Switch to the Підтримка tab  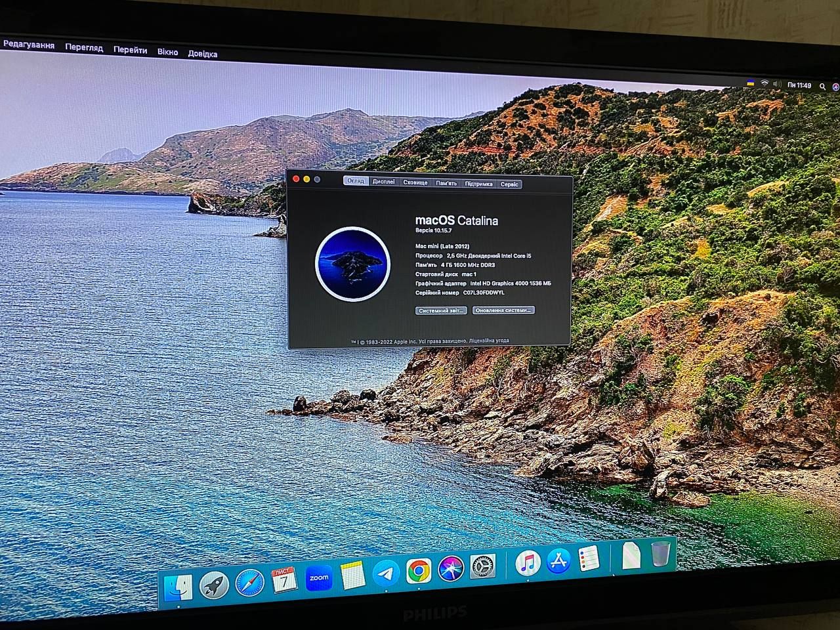tap(479, 184)
